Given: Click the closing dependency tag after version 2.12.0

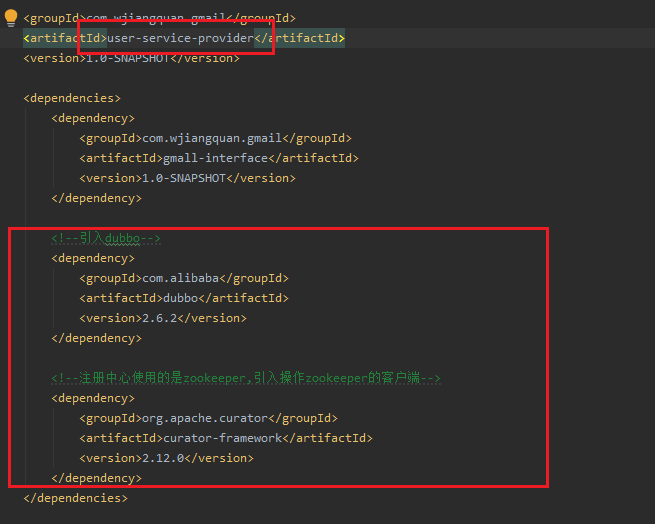Looking at the screenshot, I should click(x=96, y=478).
